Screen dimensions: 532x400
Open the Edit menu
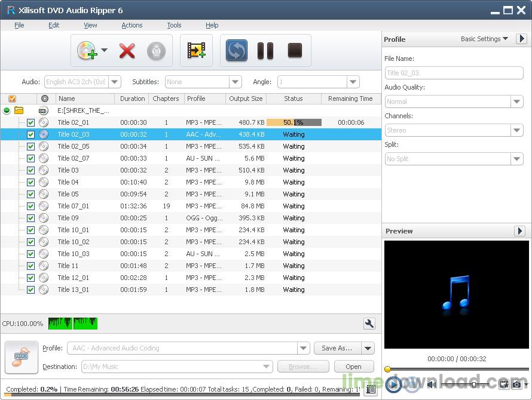click(x=54, y=25)
